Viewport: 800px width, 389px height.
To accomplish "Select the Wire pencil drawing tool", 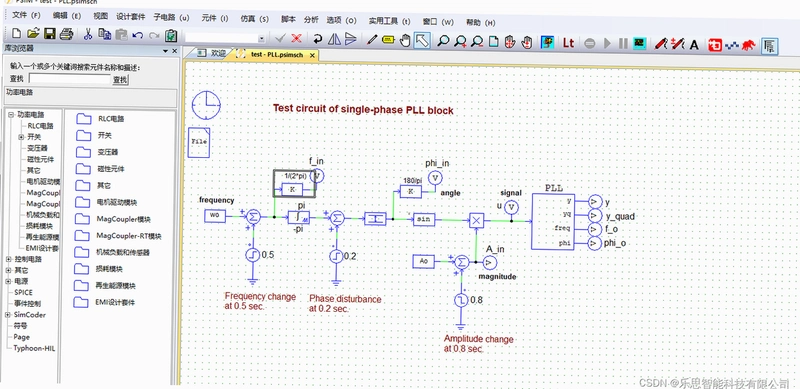I will [x=372, y=40].
